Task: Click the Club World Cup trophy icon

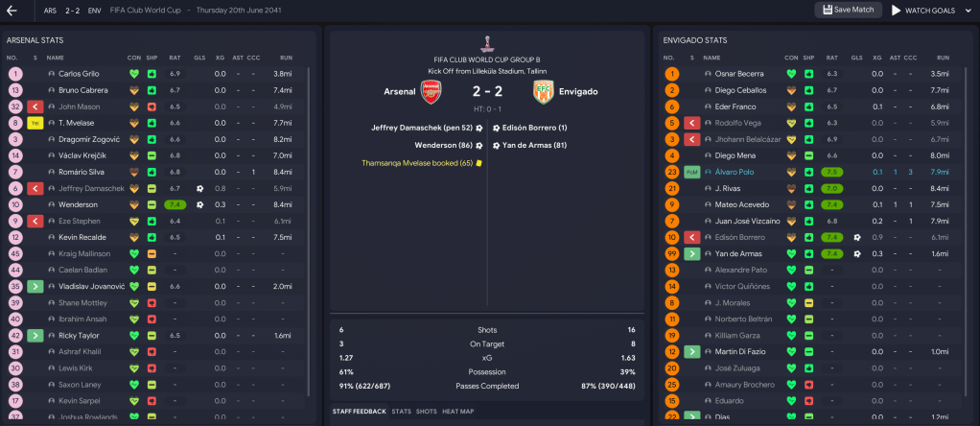Action: tap(487, 43)
